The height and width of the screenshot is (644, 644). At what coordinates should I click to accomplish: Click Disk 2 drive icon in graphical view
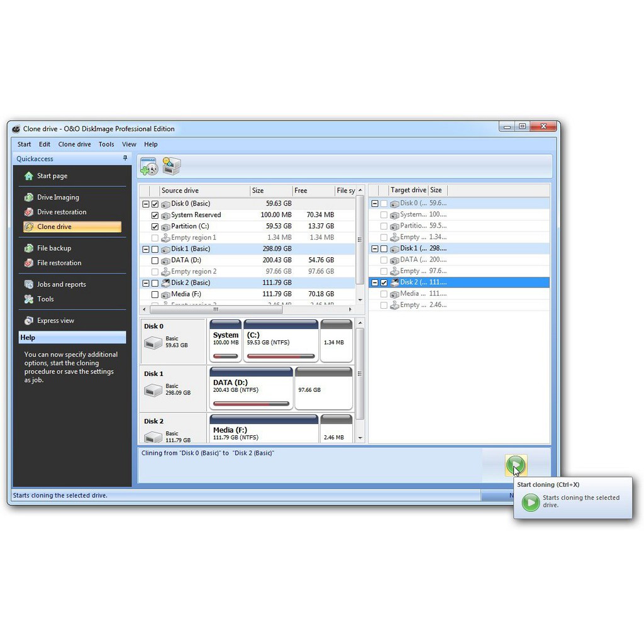153,438
